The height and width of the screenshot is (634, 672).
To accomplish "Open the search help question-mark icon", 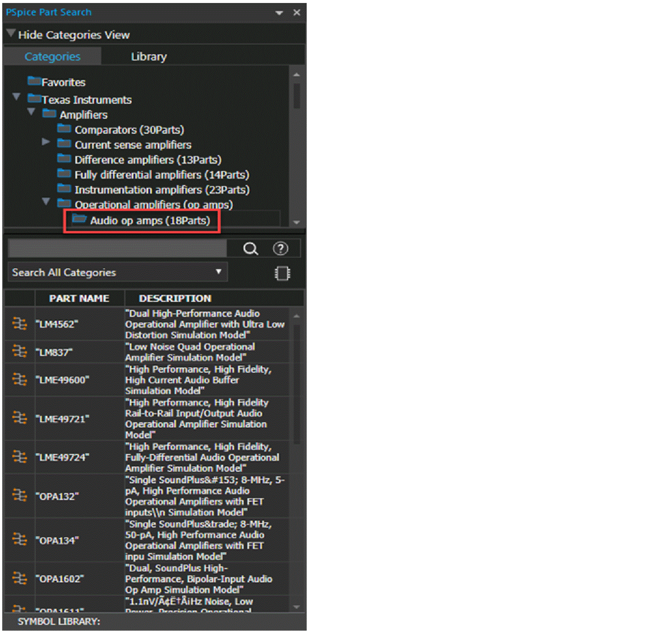I will [x=281, y=248].
